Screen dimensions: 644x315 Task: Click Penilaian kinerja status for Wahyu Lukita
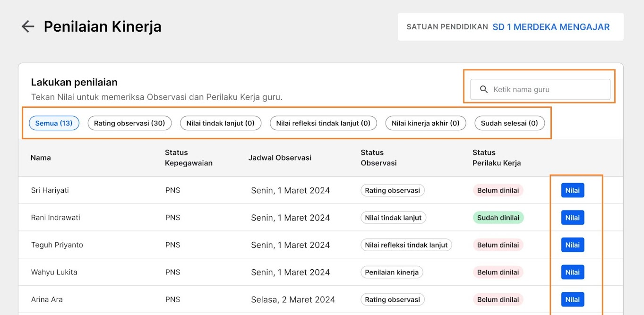392,272
